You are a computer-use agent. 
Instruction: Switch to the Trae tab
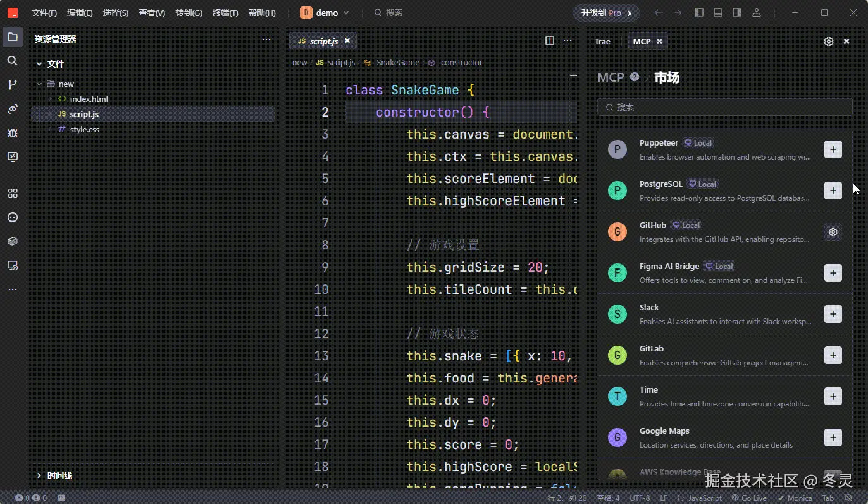pos(602,41)
